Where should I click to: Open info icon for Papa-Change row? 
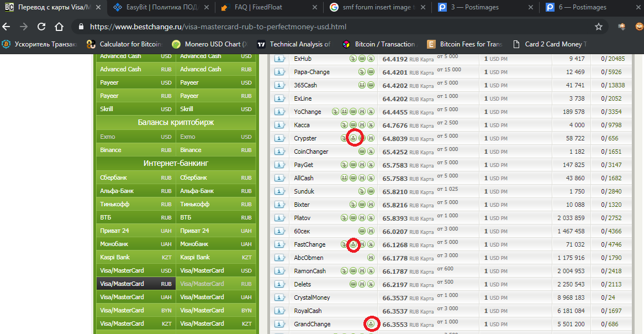pos(279,72)
